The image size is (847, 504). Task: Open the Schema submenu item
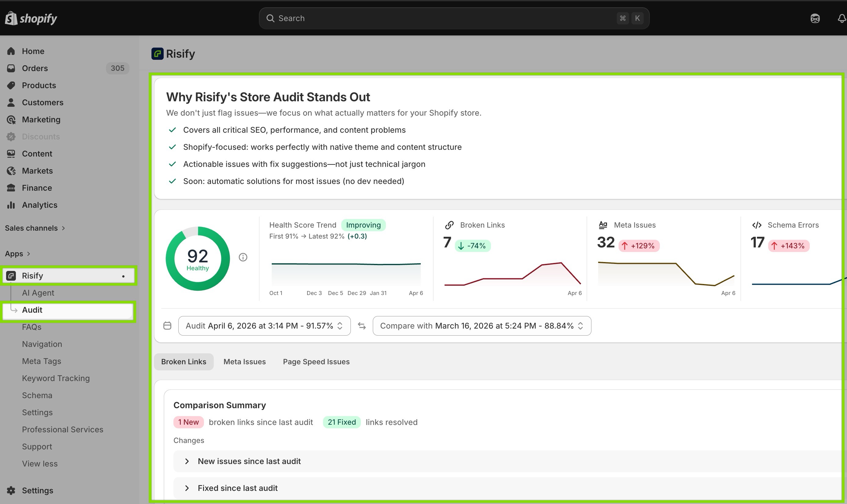point(37,395)
